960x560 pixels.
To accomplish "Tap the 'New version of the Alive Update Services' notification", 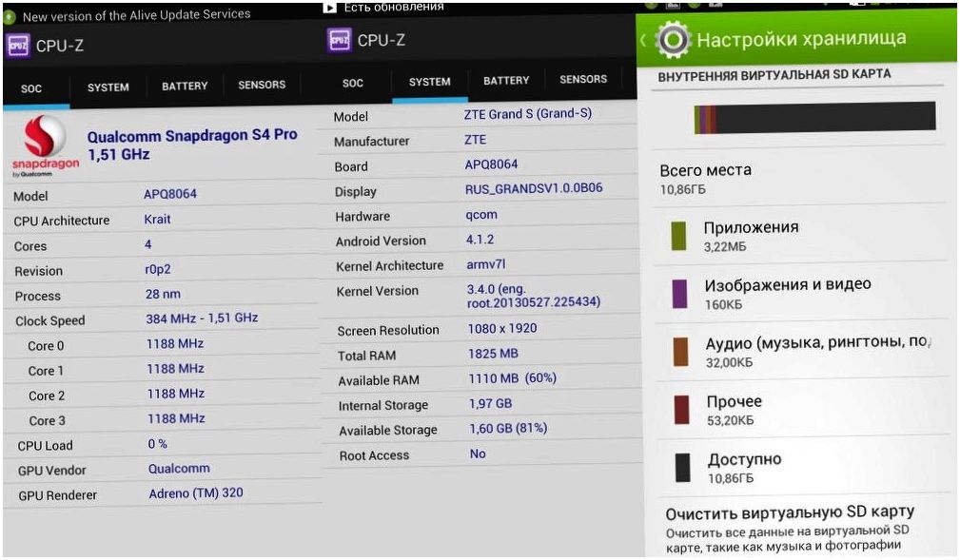I will coord(136,16).
